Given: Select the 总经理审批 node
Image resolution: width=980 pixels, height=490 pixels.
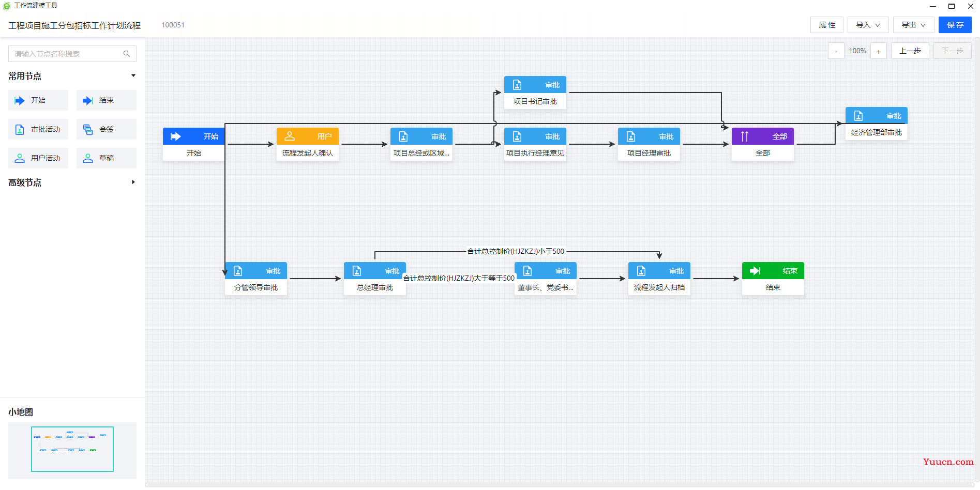Looking at the screenshot, I should [x=375, y=279].
